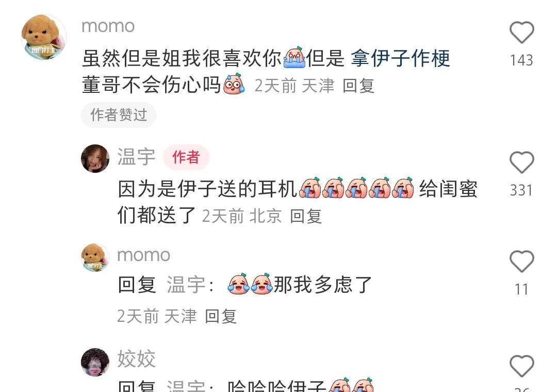Like momo's reply with 11 likes

(521, 261)
